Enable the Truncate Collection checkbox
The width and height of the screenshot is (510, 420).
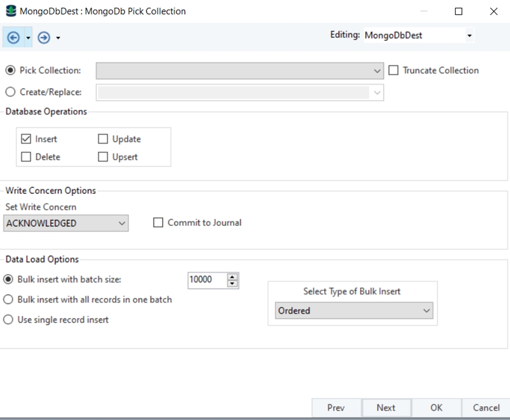(x=393, y=71)
